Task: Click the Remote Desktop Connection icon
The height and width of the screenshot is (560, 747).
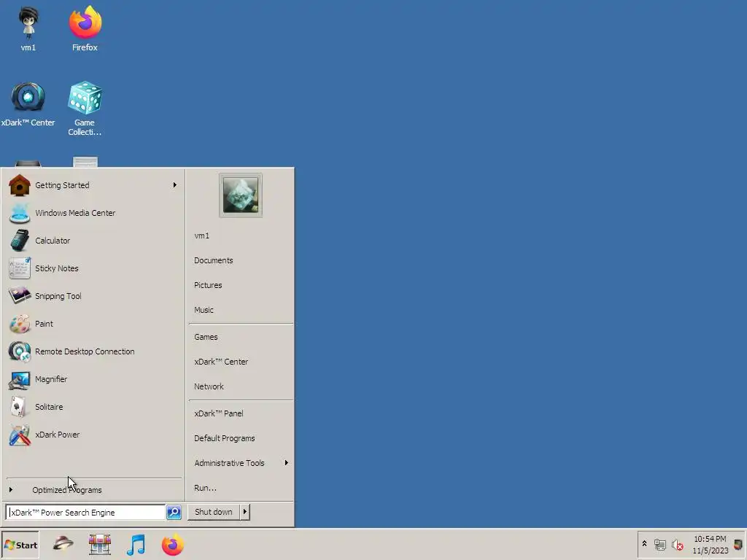Action: (20, 351)
